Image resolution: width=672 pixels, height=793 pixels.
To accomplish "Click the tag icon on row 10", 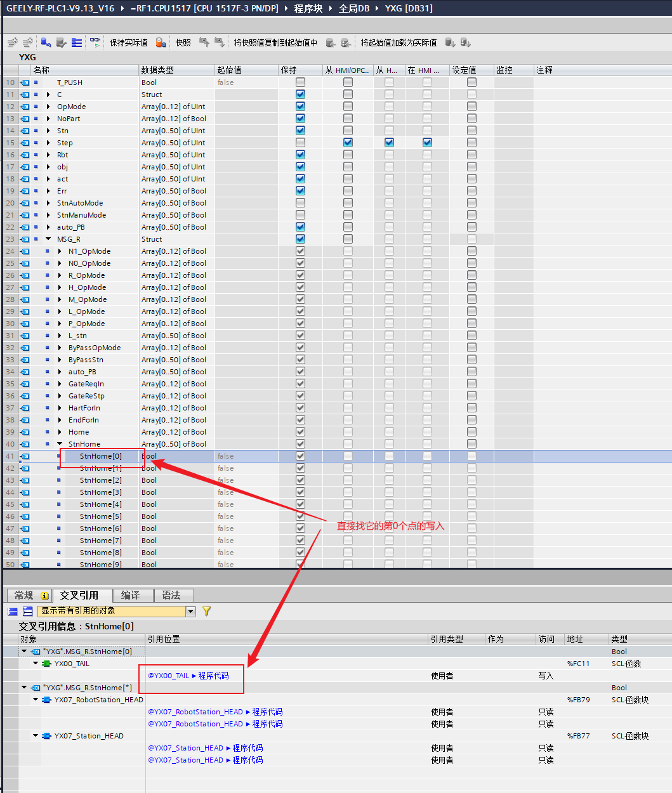I will coord(25,82).
